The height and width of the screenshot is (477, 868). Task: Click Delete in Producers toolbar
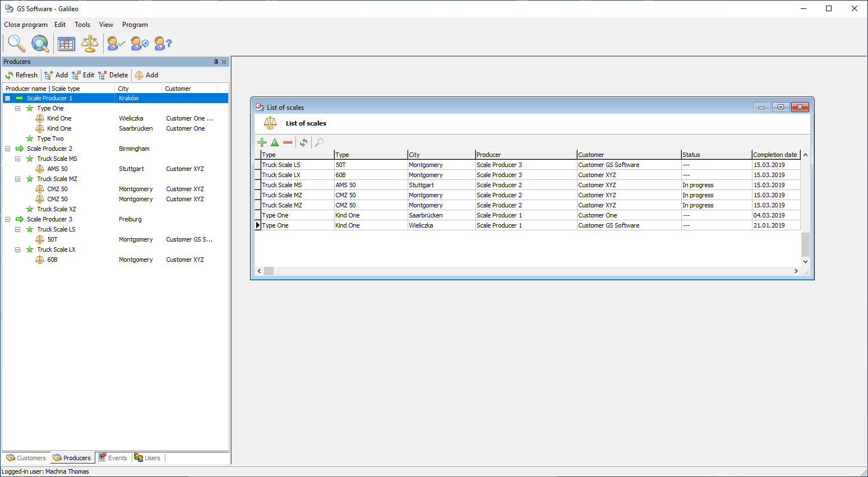pyautogui.click(x=113, y=75)
